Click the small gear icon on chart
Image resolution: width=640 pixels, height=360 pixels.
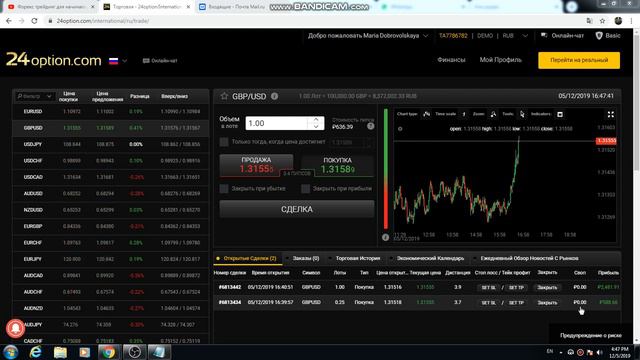coord(400,129)
